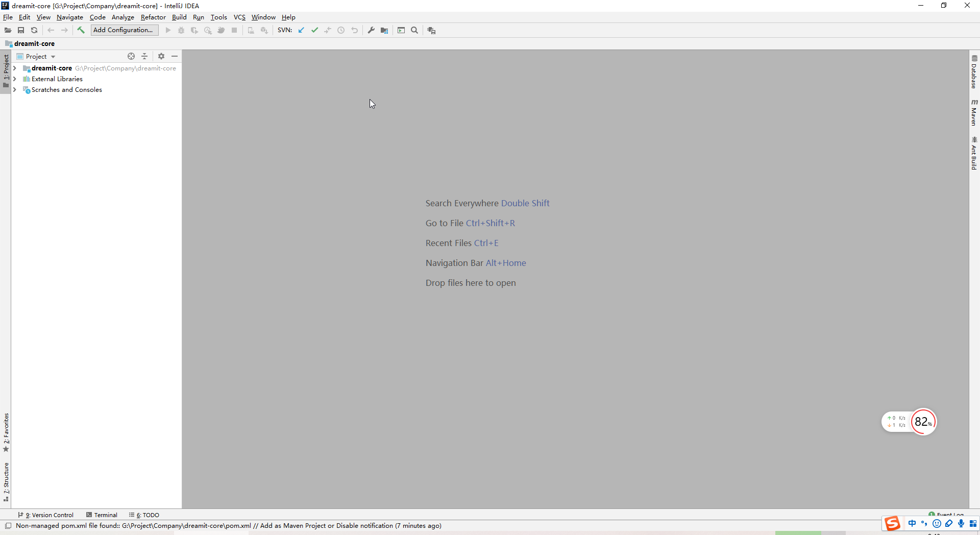Toggle punctuation mode in Sogou bar
The height and width of the screenshot is (535, 980).
924,523
